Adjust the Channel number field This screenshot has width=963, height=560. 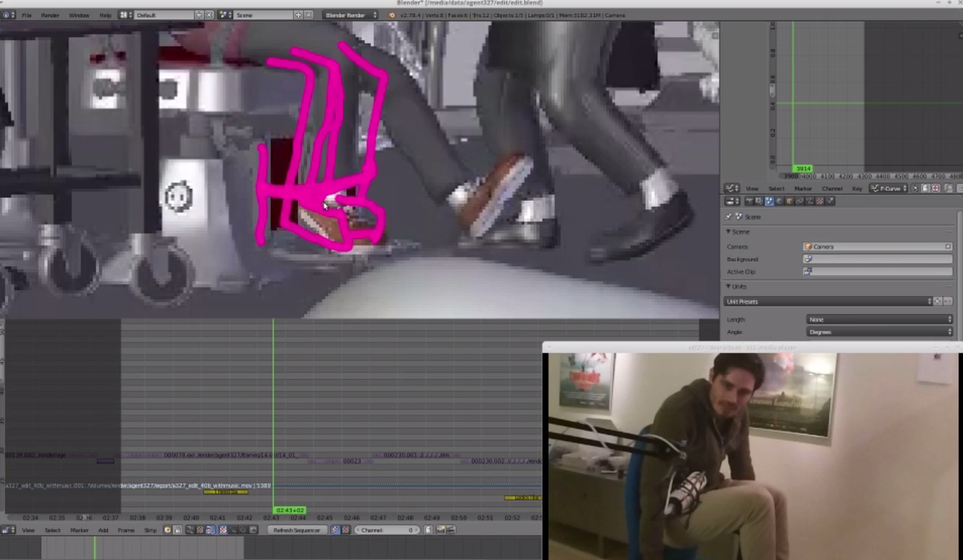pyautogui.click(x=387, y=530)
